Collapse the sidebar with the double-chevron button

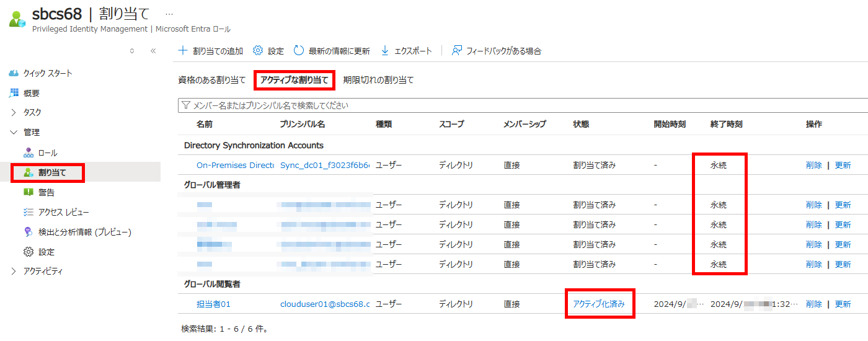pos(153,51)
